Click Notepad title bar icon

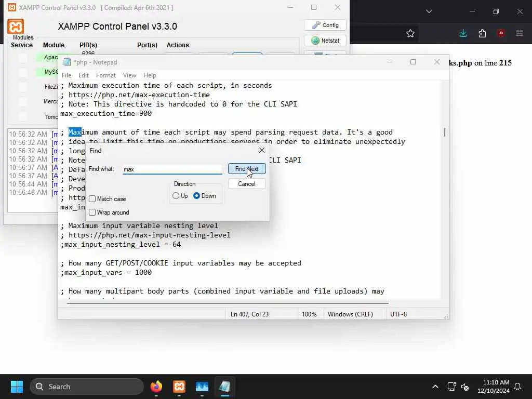tap(67, 62)
